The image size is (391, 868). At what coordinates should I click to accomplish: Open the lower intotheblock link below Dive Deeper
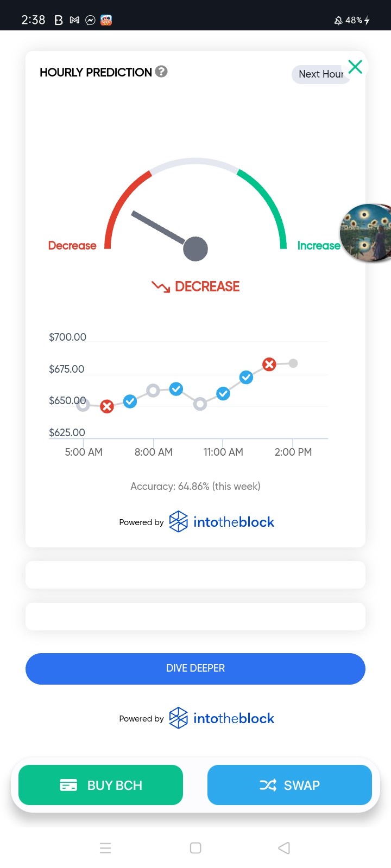click(222, 718)
